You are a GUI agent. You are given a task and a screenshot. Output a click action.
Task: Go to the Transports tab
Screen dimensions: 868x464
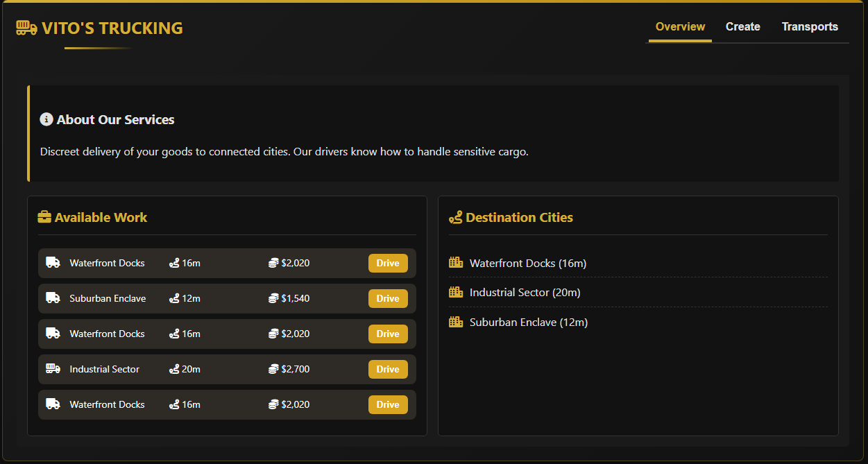[x=810, y=27]
